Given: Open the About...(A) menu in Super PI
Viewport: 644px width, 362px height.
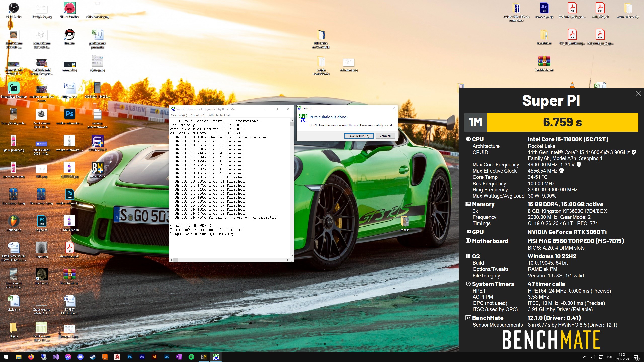Looking at the screenshot, I should [198, 115].
